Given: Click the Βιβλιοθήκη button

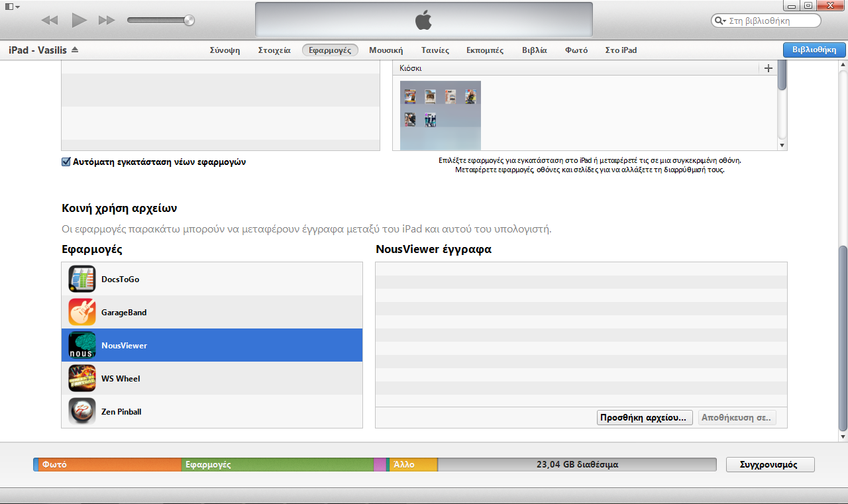Looking at the screenshot, I should tap(814, 50).
